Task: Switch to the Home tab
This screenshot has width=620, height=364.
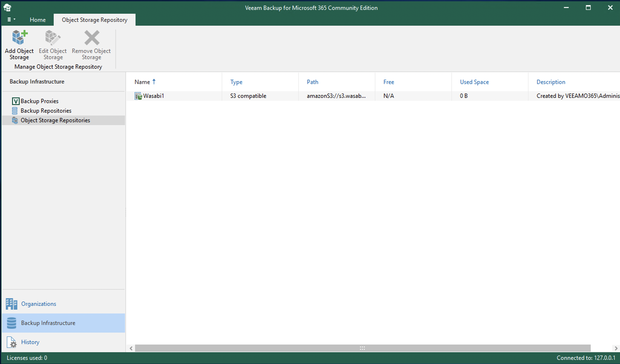Action: point(38,20)
